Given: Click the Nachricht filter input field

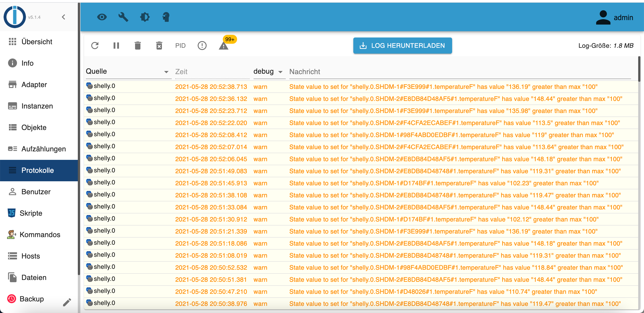Looking at the screenshot, I should pyautogui.click(x=460, y=72).
